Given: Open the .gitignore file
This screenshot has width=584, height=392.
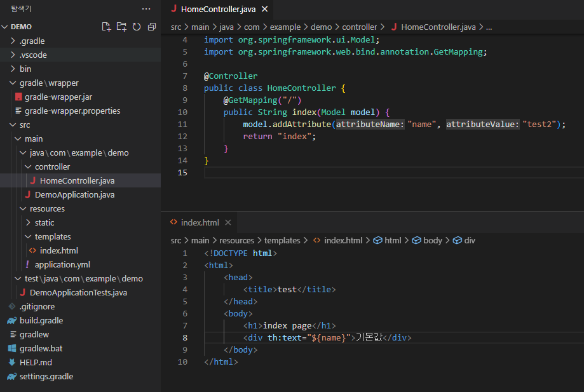Looking at the screenshot, I should (x=80, y=306).
